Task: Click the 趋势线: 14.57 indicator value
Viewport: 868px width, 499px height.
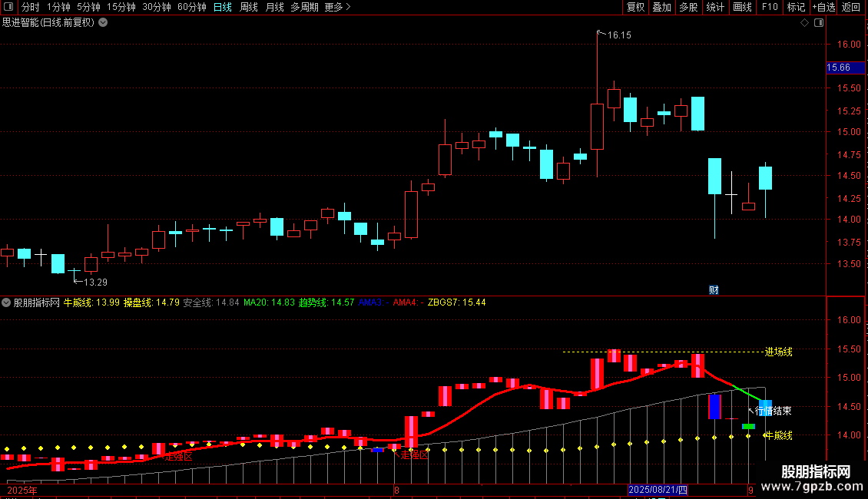Action: click(x=326, y=302)
